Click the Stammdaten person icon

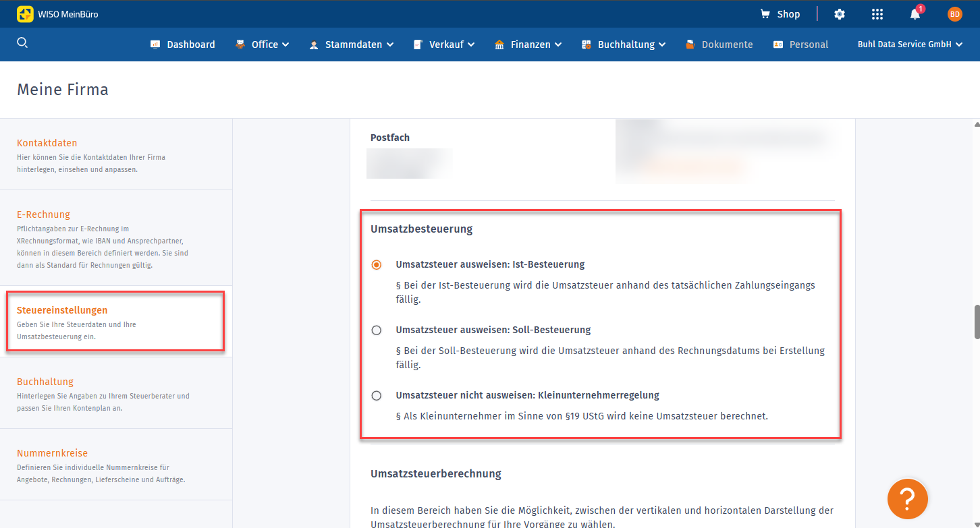pos(314,45)
